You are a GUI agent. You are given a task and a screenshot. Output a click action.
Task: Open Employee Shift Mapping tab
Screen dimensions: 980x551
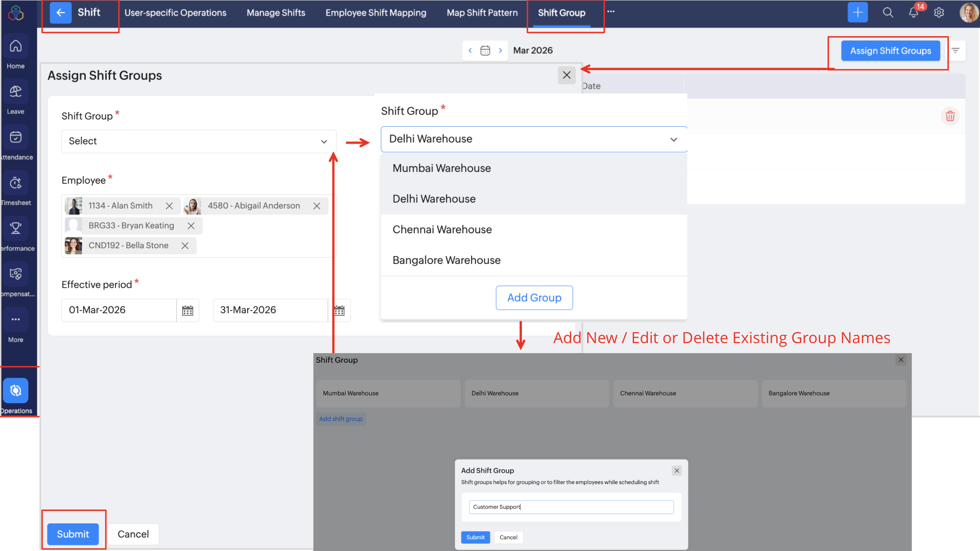375,13
